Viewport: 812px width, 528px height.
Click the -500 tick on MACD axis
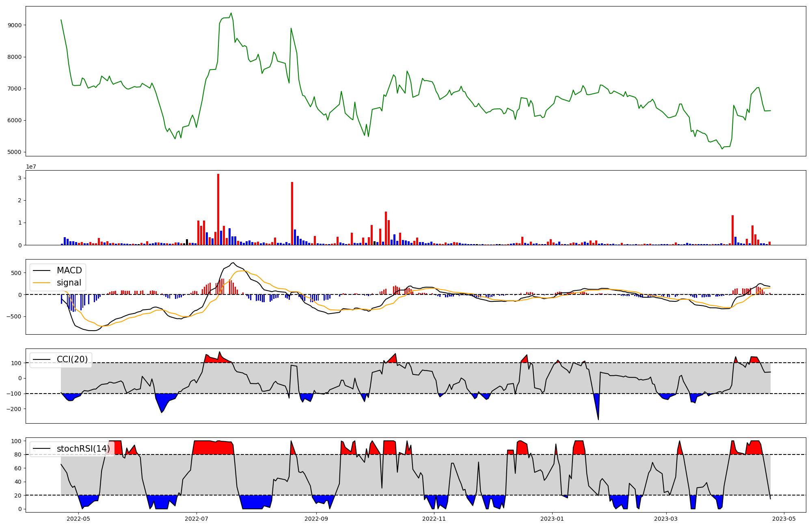14,316
